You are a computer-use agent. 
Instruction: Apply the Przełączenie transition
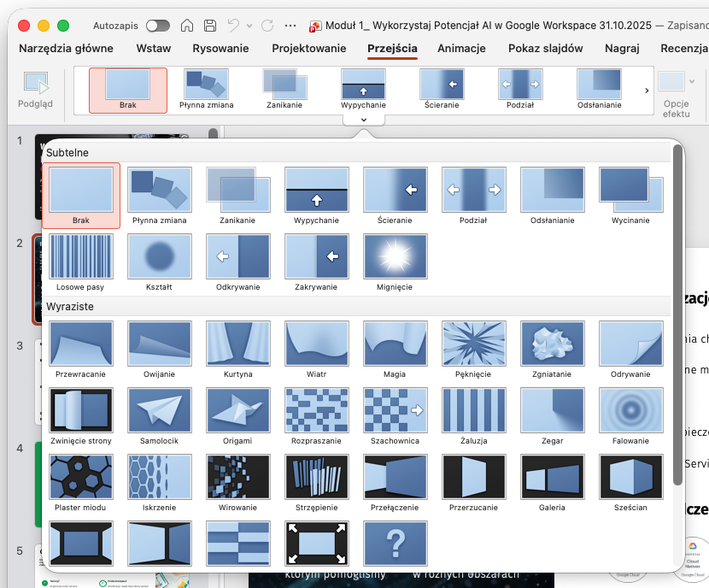tap(395, 483)
